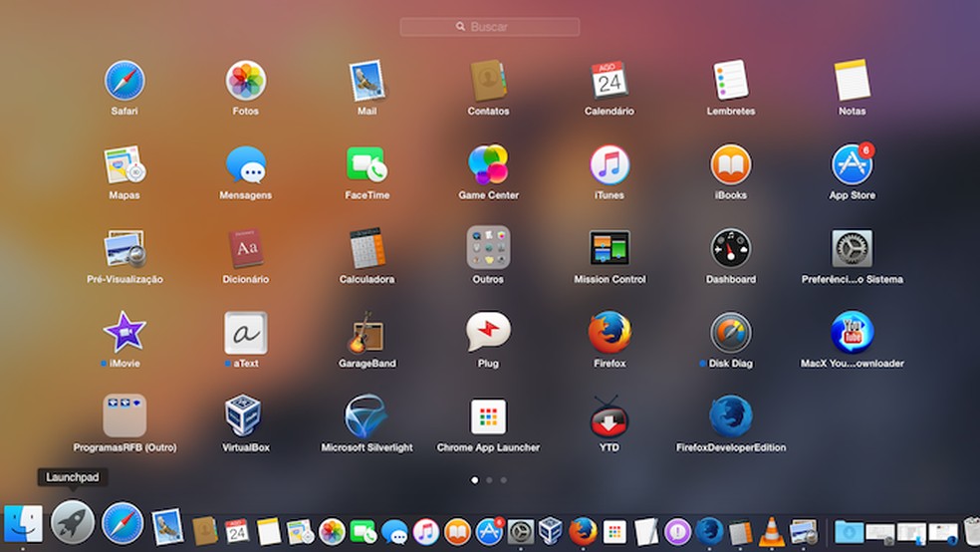The width and height of the screenshot is (980, 552).
Task: Open iBooks in the Dock
Action: pyautogui.click(x=457, y=532)
